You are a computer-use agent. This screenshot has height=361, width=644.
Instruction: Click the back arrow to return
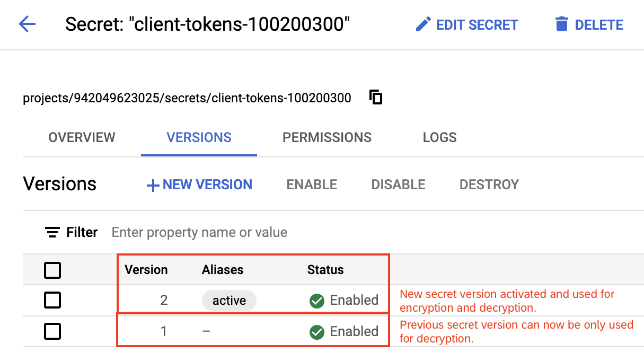pos(27,24)
